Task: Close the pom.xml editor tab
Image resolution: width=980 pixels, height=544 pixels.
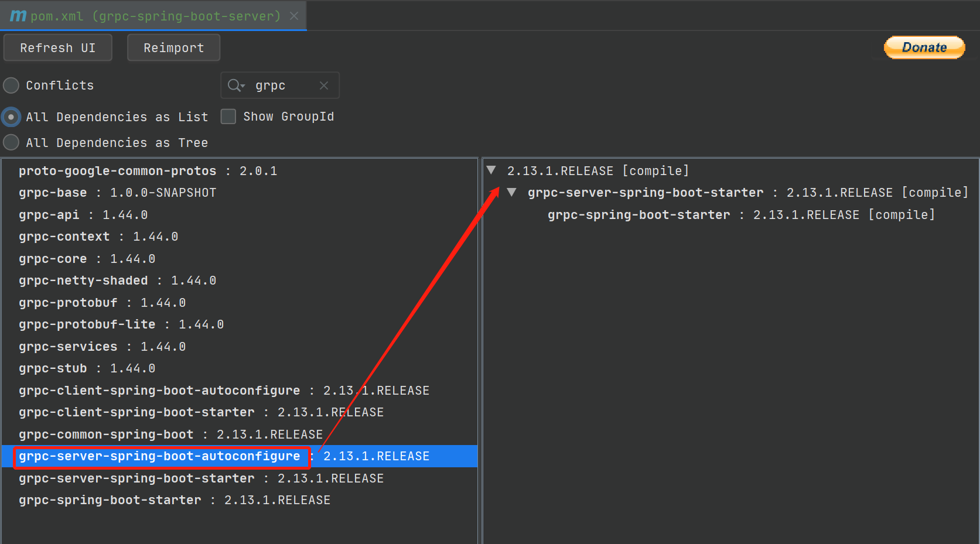Action: click(294, 16)
